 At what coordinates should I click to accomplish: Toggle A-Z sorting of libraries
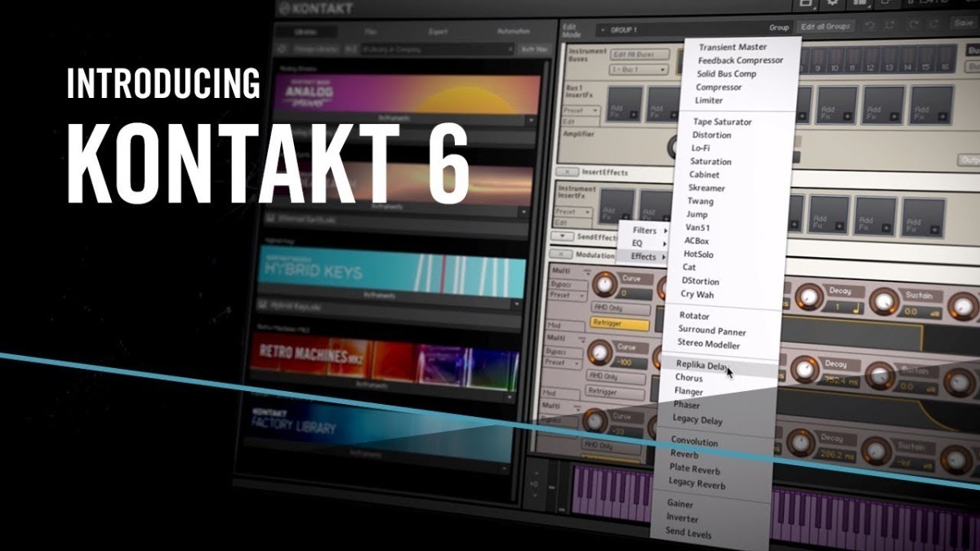click(x=350, y=50)
